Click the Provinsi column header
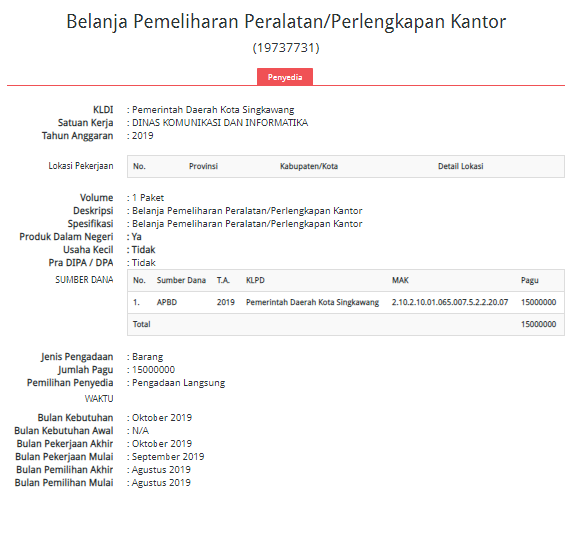Viewport: 572px width, 546px height. 203,166
